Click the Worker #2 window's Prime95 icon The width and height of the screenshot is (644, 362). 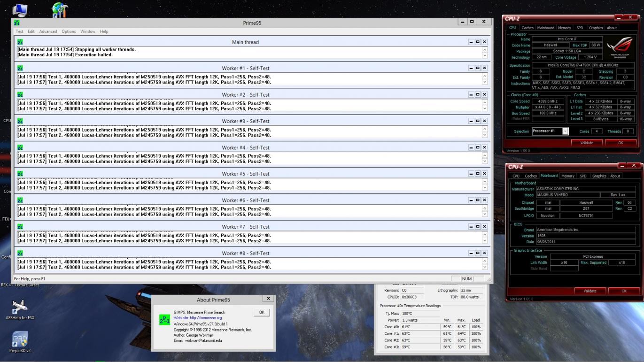pos(20,94)
